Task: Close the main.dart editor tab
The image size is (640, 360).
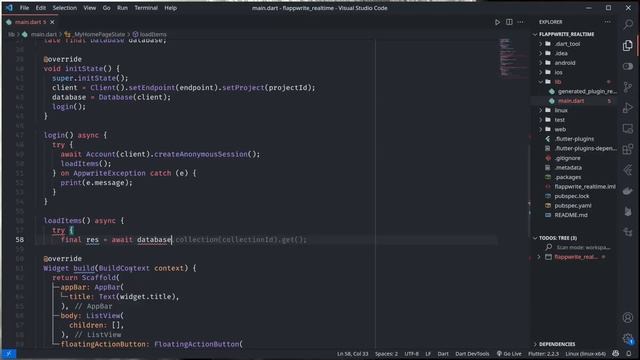Action: tap(52, 22)
